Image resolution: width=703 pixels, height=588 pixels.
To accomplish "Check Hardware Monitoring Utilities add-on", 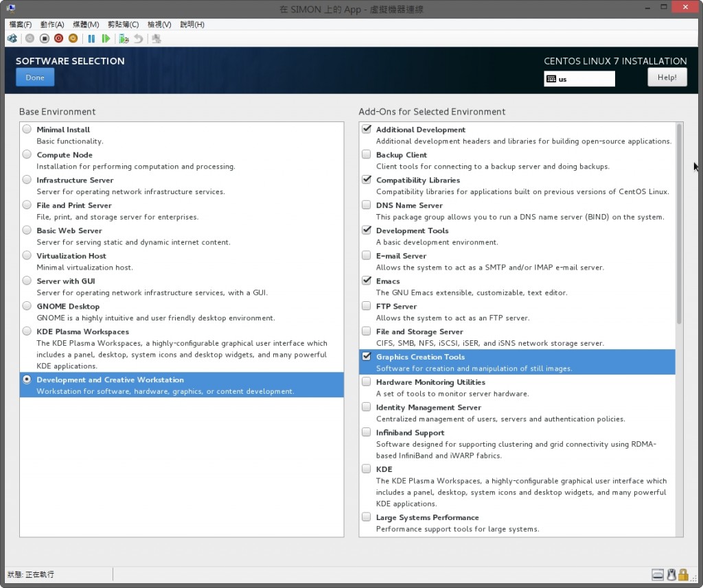I will [x=367, y=381].
